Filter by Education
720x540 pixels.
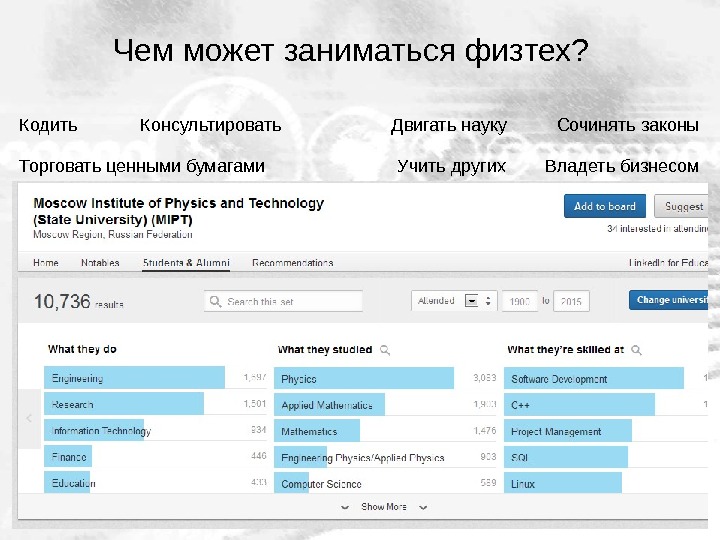pos(67,482)
